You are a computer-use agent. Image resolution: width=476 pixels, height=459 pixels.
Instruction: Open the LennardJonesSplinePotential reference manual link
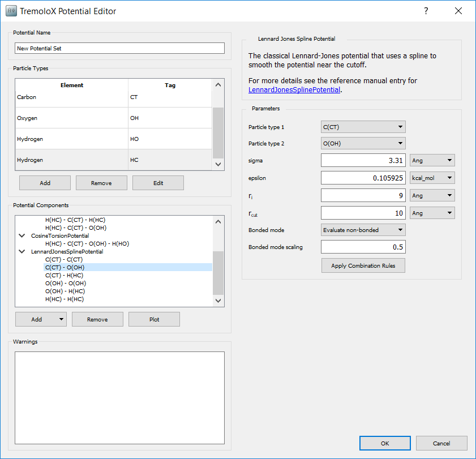coord(294,90)
